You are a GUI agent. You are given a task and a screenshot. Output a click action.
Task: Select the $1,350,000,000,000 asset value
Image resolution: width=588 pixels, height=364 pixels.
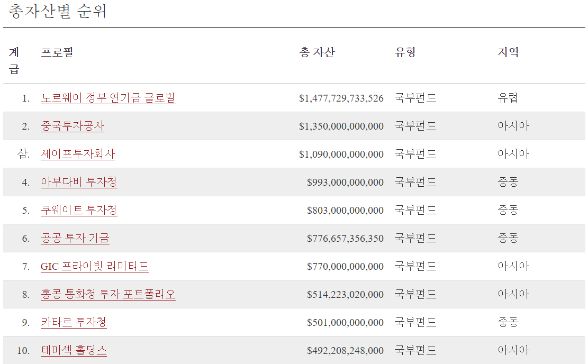click(341, 126)
